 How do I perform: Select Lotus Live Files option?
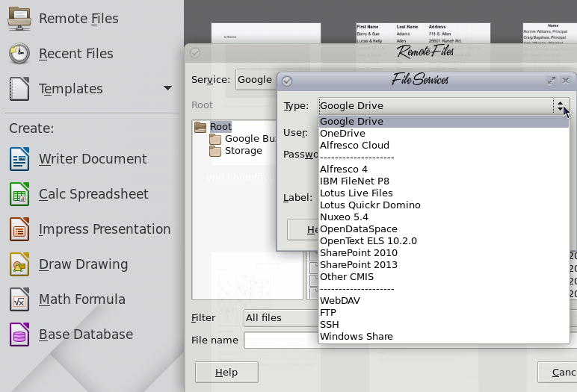443,193
